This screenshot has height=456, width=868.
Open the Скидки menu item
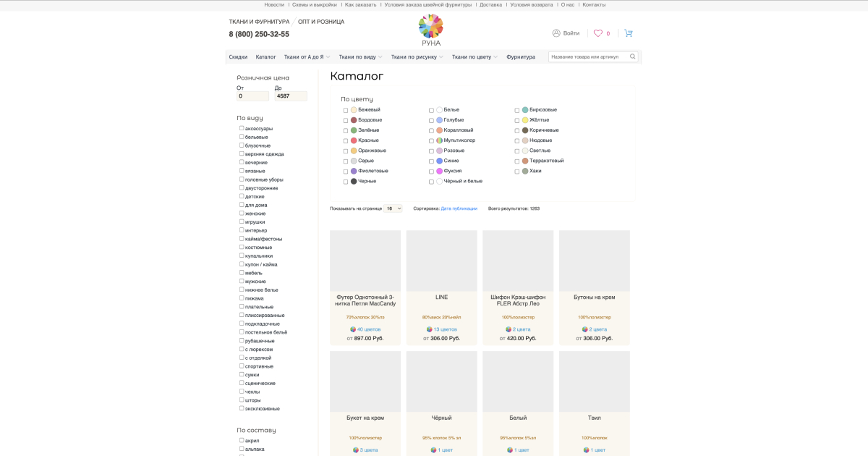point(238,57)
